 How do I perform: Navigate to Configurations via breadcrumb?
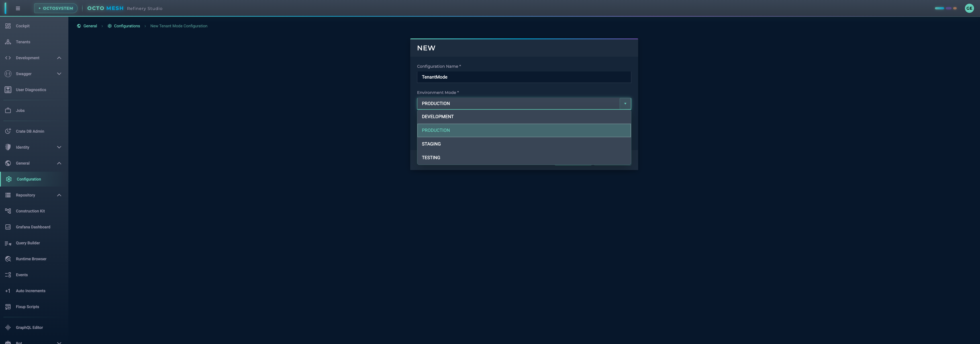point(127,26)
